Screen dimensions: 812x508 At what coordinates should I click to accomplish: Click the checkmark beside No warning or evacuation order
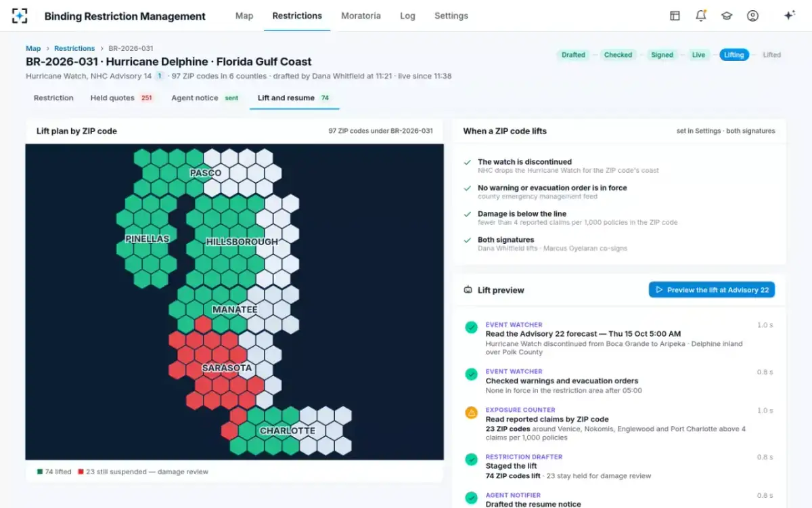[x=467, y=188]
